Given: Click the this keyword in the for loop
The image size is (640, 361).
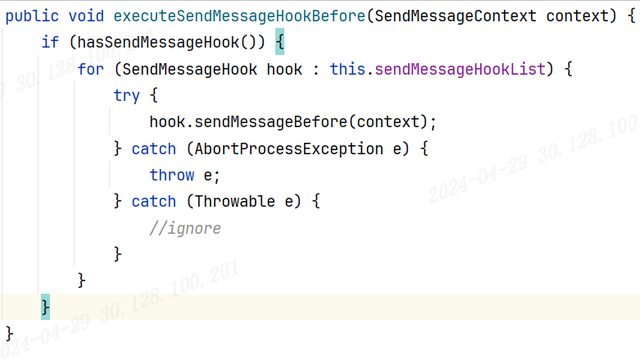Looking at the screenshot, I should (347, 69).
